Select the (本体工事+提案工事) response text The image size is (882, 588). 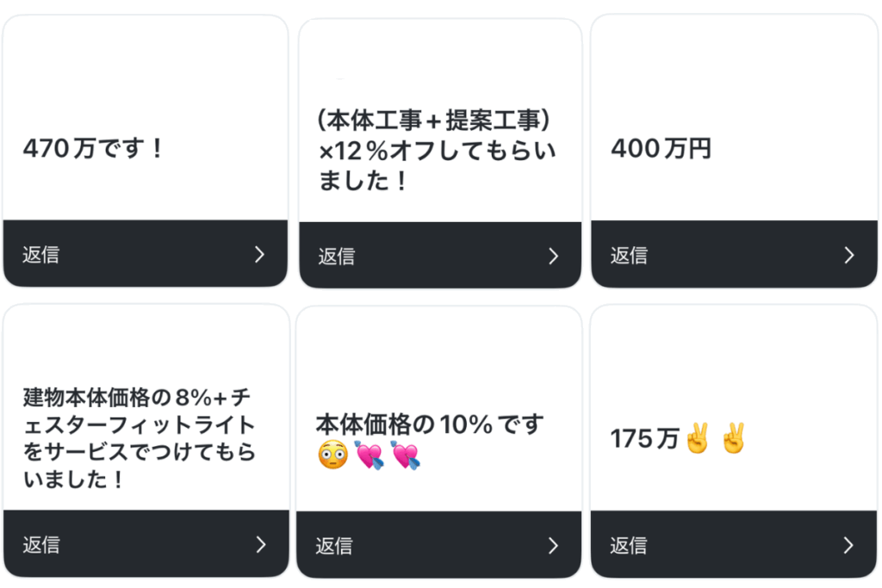(437, 150)
